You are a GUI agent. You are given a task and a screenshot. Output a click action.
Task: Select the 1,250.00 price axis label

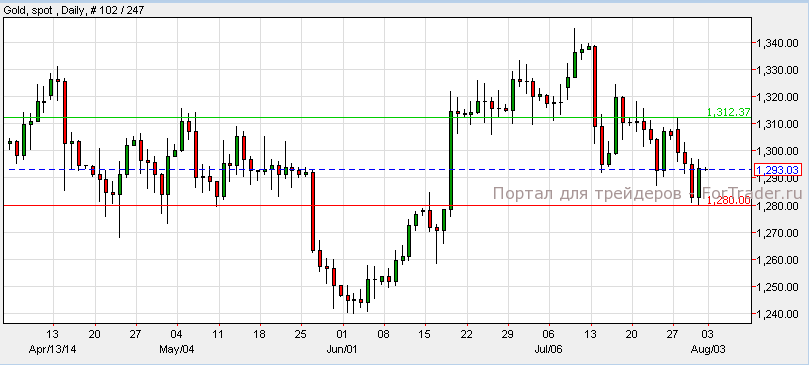pyautogui.click(x=777, y=287)
